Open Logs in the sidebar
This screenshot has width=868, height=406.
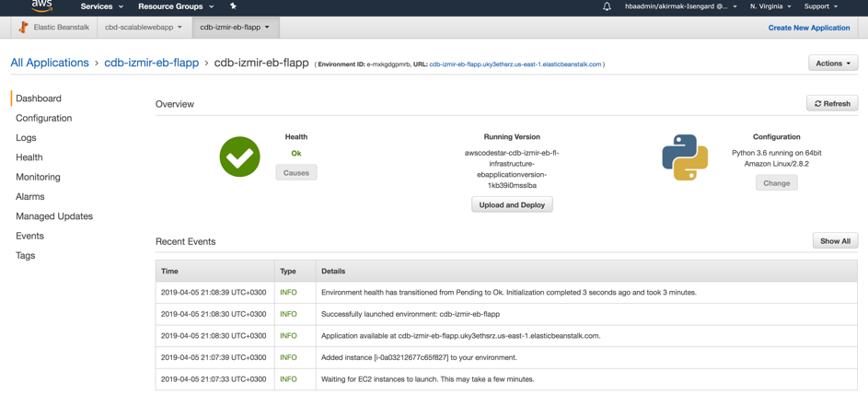tap(26, 138)
